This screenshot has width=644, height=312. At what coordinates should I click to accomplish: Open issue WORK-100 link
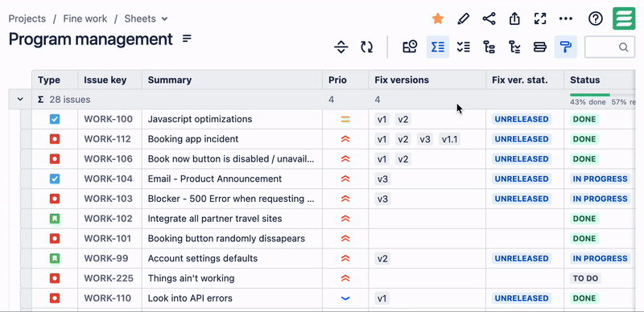coord(109,119)
